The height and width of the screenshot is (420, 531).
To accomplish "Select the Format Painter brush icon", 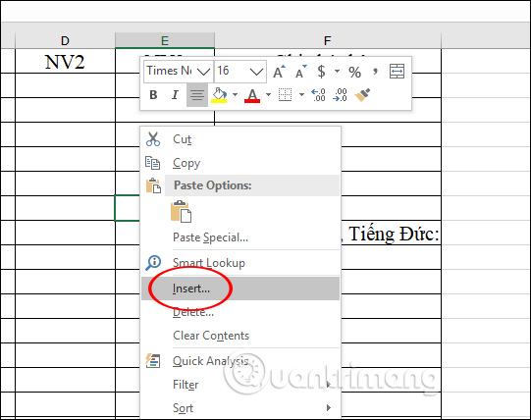I will point(362,95).
